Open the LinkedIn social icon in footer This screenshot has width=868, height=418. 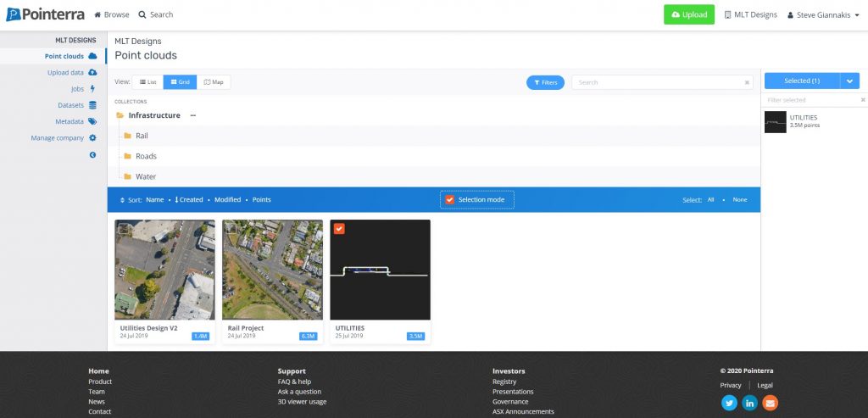(x=749, y=403)
